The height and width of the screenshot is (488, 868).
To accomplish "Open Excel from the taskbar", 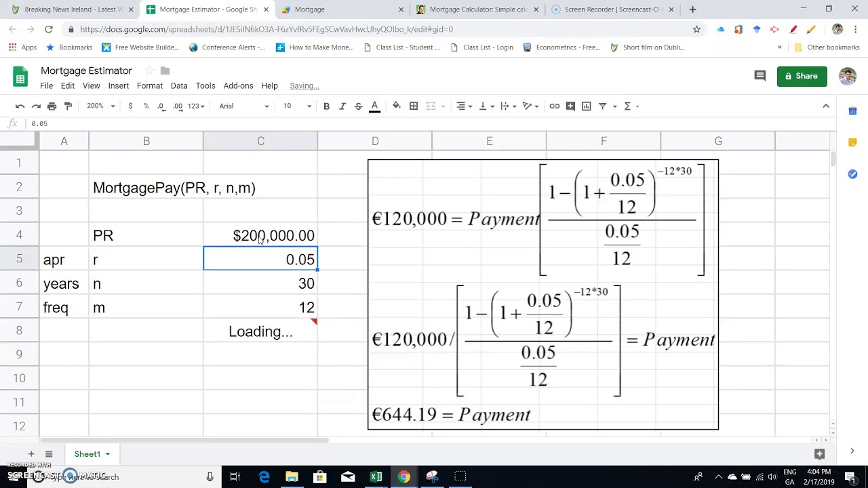I will coord(376,476).
